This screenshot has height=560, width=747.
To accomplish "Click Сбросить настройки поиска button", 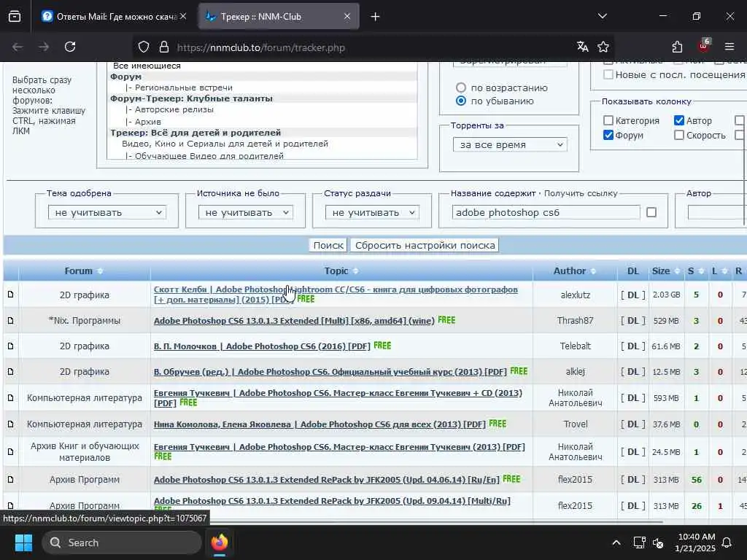I will [425, 245].
